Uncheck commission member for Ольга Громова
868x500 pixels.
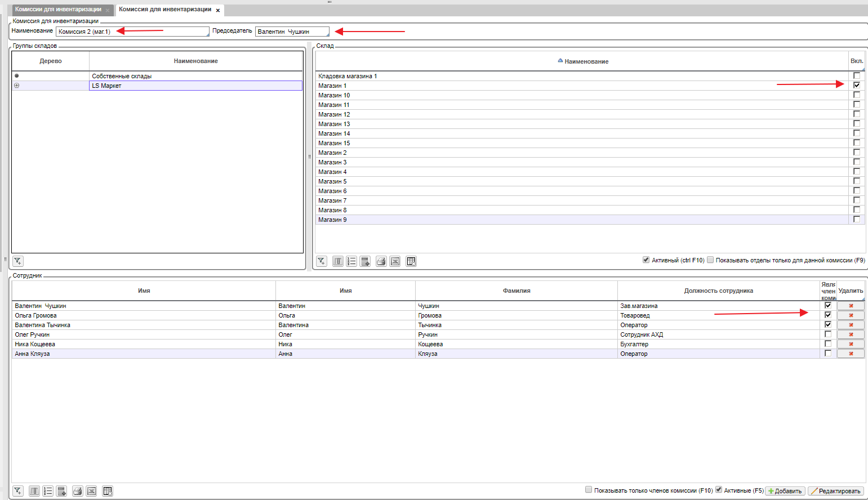[827, 315]
